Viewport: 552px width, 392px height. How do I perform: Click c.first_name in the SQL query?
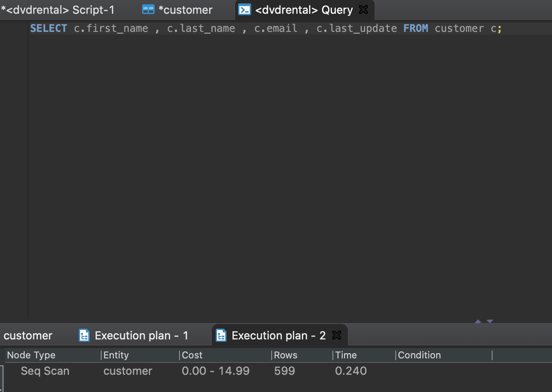pos(111,28)
